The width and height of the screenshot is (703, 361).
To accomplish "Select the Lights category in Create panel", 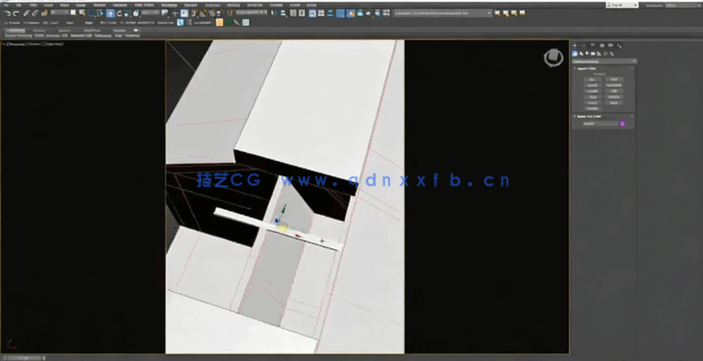I will 587,54.
